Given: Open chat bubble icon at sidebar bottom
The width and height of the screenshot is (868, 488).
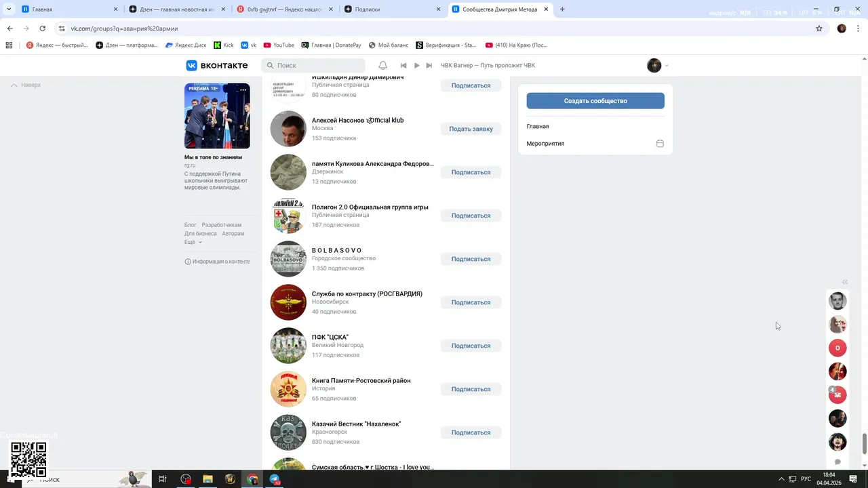Looking at the screenshot, I should (x=837, y=462).
